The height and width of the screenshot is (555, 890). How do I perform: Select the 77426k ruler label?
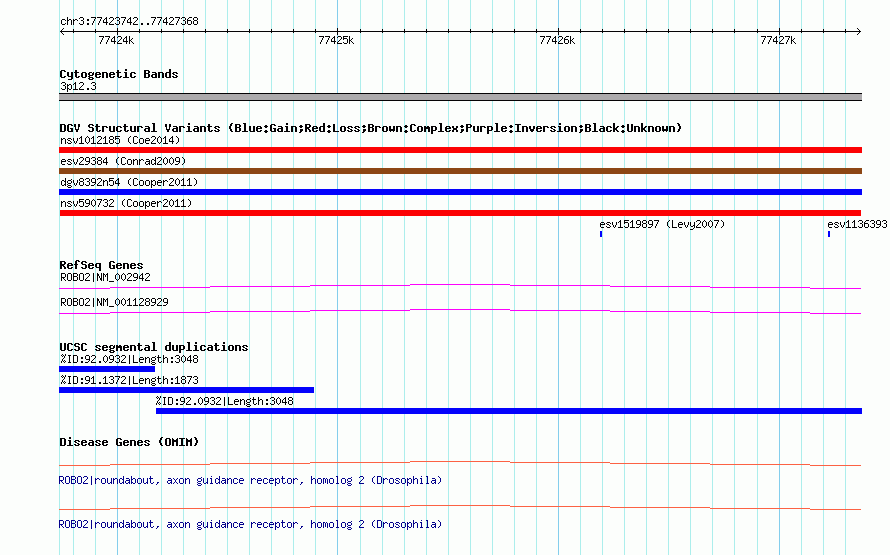click(557, 40)
